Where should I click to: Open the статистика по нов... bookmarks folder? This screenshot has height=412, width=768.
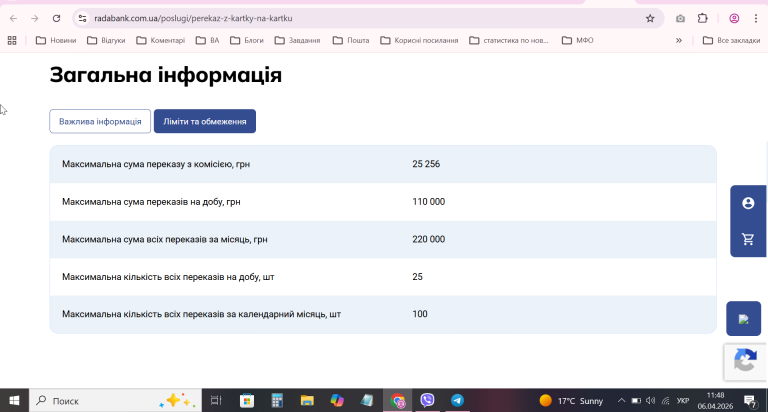click(x=509, y=40)
